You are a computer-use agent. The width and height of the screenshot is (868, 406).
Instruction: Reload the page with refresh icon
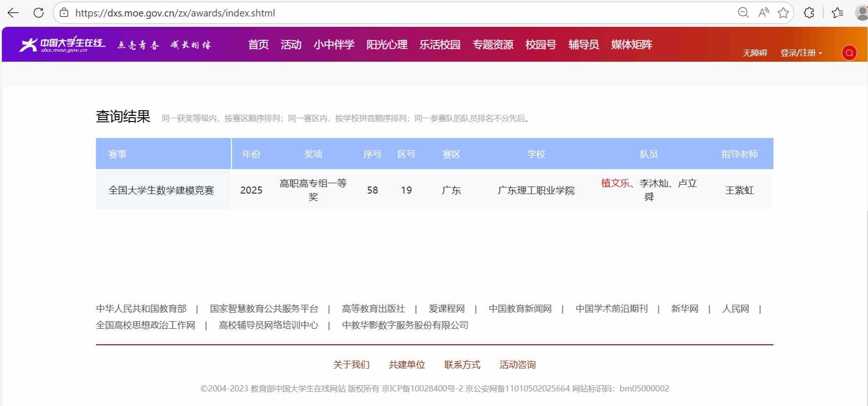39,13
